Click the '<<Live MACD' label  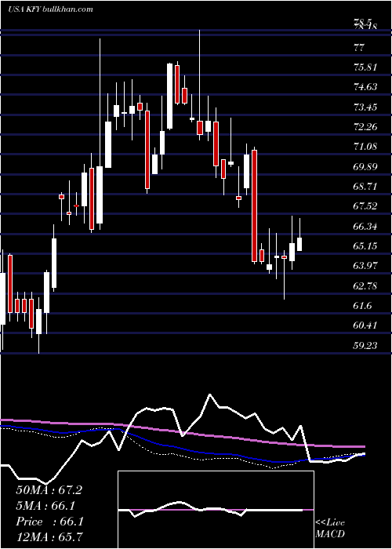point(330,529)
